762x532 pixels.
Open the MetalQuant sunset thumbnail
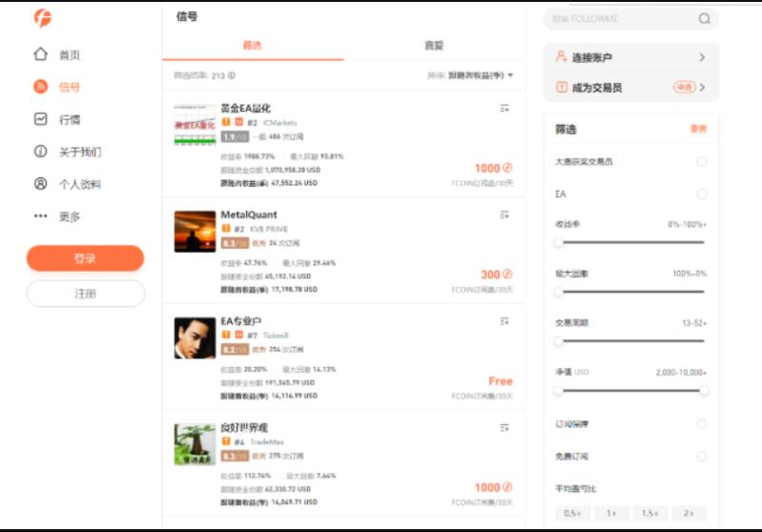tap(195, 232)
